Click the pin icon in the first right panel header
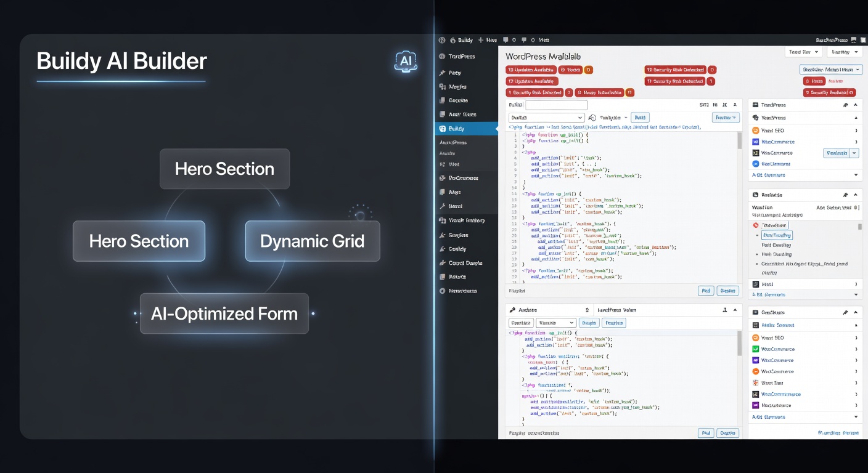This screenshot has width=868, height=473. [845, 105]
